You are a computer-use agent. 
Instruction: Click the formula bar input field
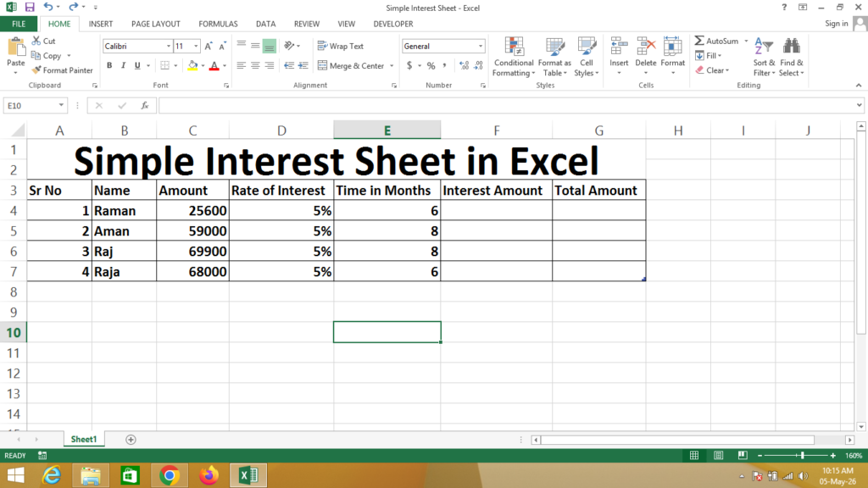[x=507, y=105]
